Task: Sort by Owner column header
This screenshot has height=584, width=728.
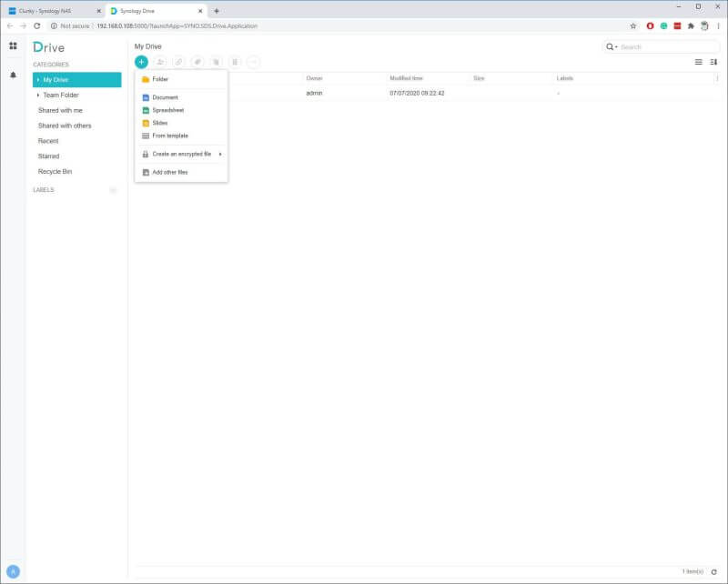Action: tap(314, 78)
